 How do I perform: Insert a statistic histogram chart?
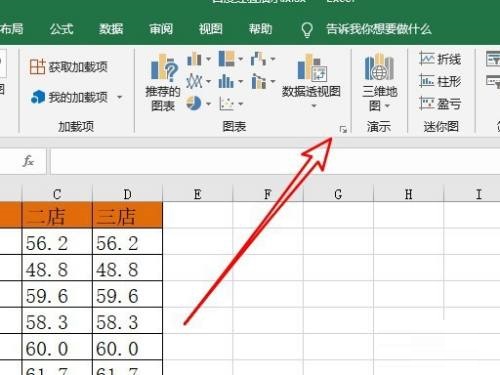pos(226,81)
